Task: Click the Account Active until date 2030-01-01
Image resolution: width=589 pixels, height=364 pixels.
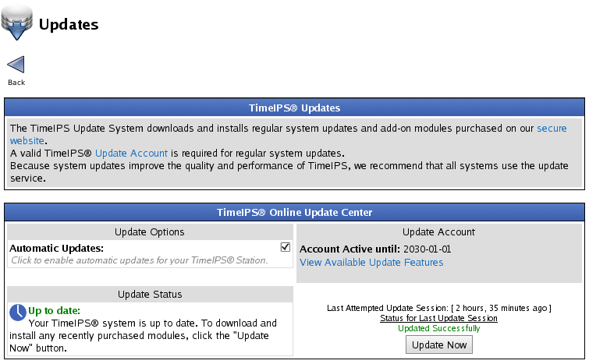Action: (427, 249)
